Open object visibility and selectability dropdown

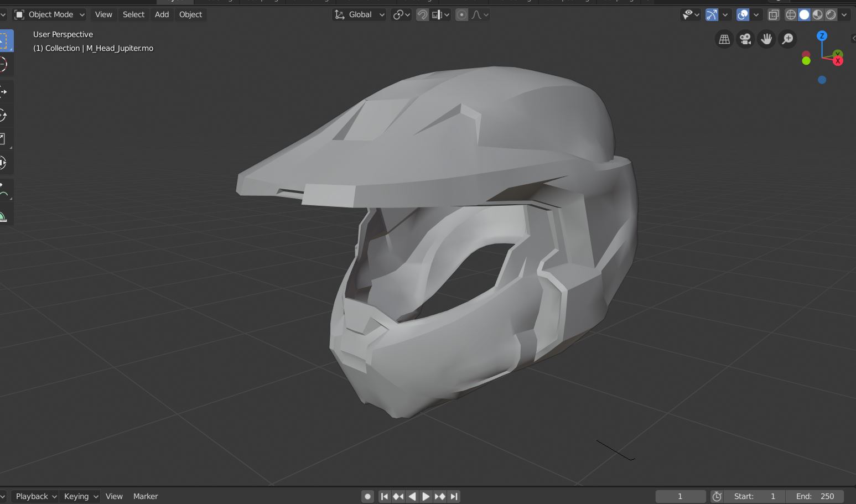(691, 15)
